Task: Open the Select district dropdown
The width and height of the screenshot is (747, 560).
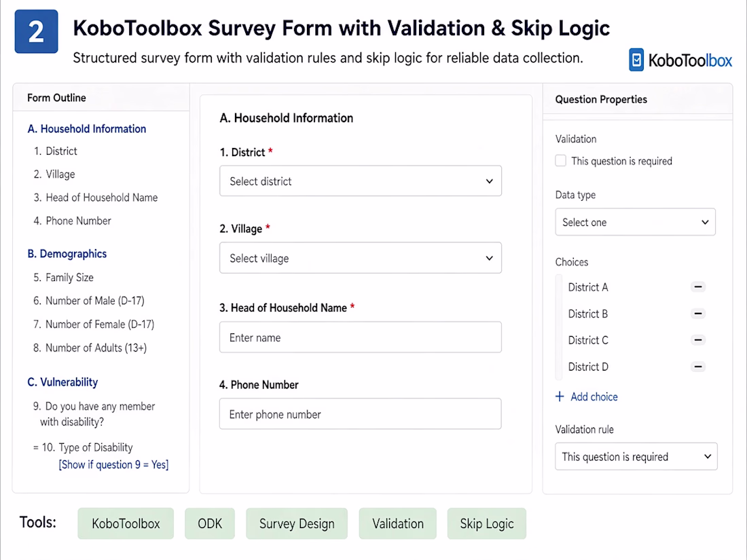Action: click(360, 181)
